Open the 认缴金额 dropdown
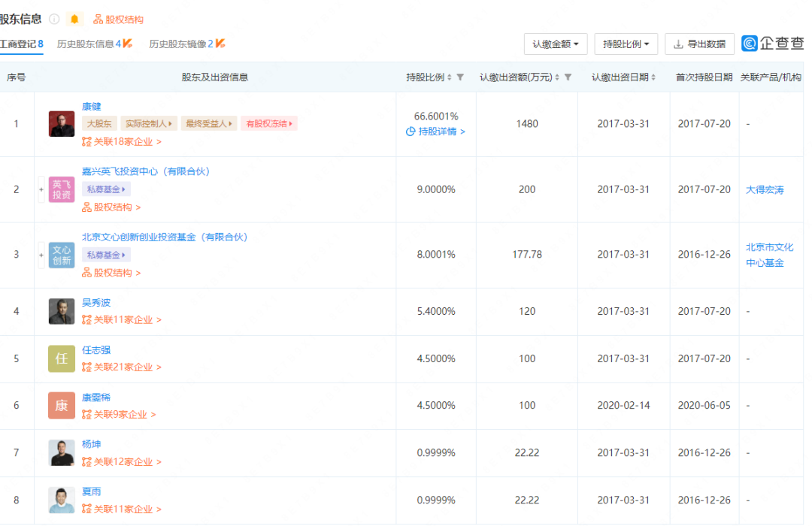 [555, 44]
